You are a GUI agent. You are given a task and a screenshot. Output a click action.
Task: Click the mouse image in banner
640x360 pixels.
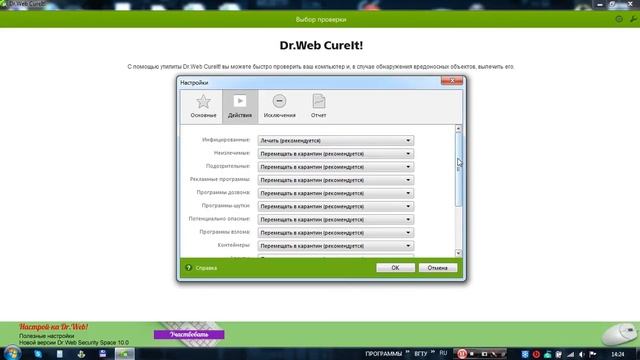(x=619, y=335)
